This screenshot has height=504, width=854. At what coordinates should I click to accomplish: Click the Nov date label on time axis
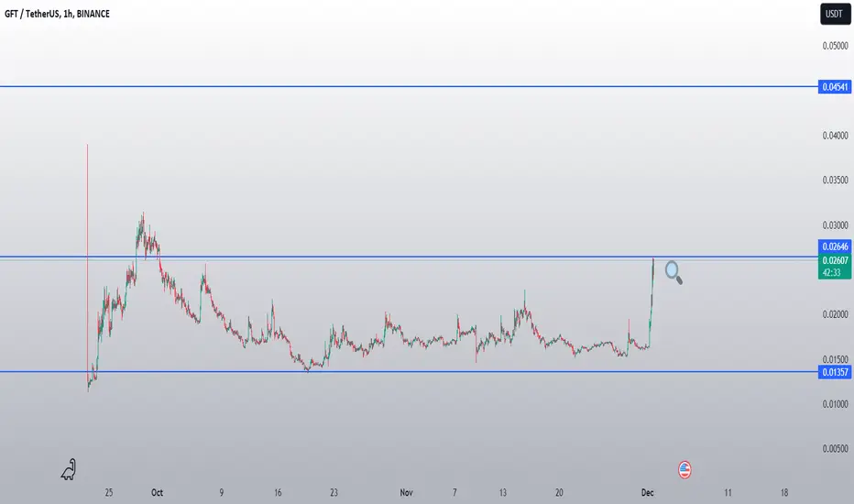(406, 493)
